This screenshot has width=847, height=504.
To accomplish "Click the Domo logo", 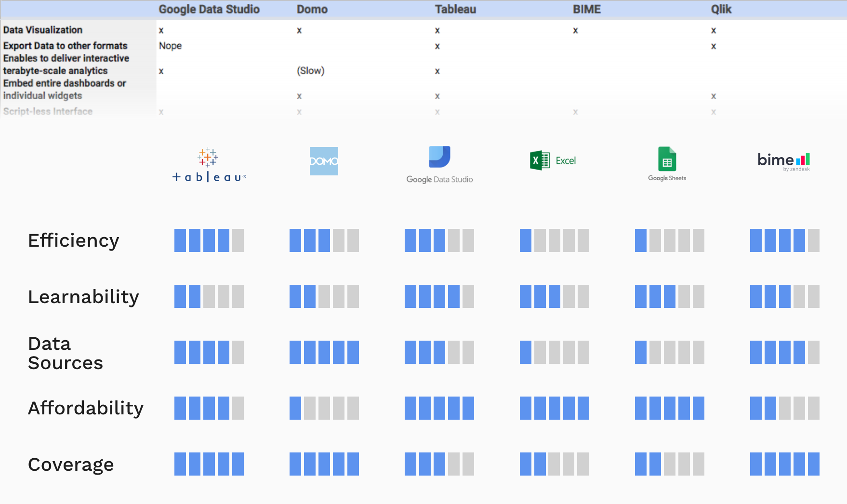I will (324, 161).
